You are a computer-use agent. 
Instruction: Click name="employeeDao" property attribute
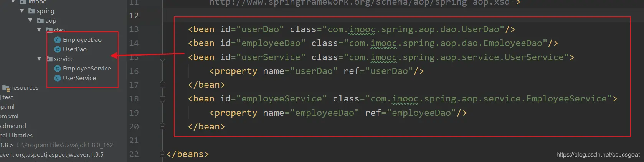[311, 113]
